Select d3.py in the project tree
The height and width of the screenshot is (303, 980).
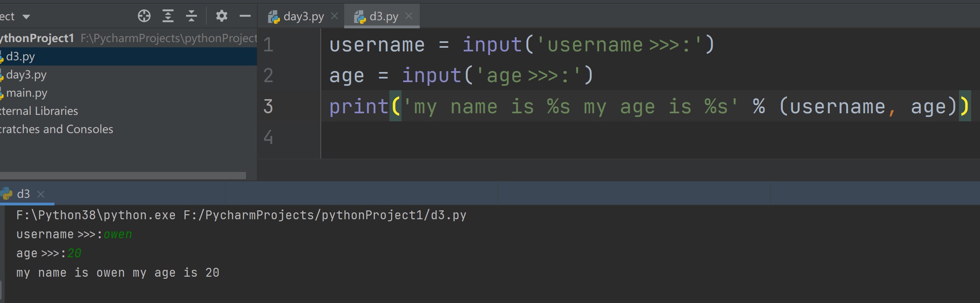click(x=20, y=57)
